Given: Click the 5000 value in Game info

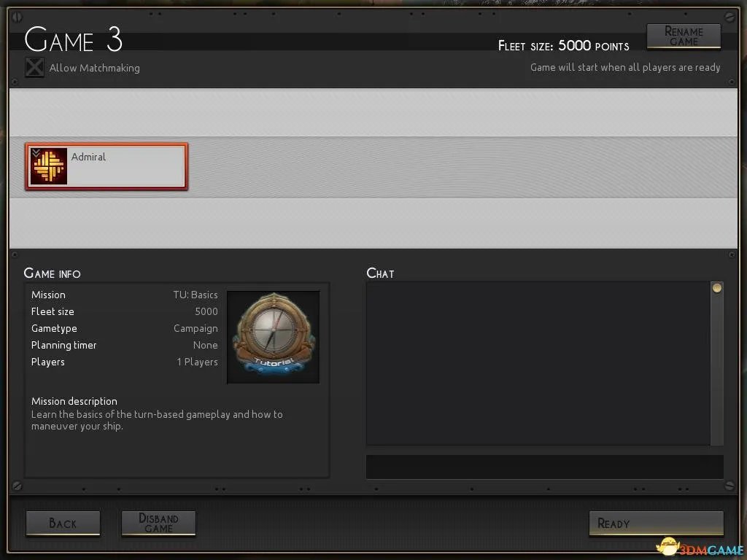Looking at the screenshot, I should (206, 311).
